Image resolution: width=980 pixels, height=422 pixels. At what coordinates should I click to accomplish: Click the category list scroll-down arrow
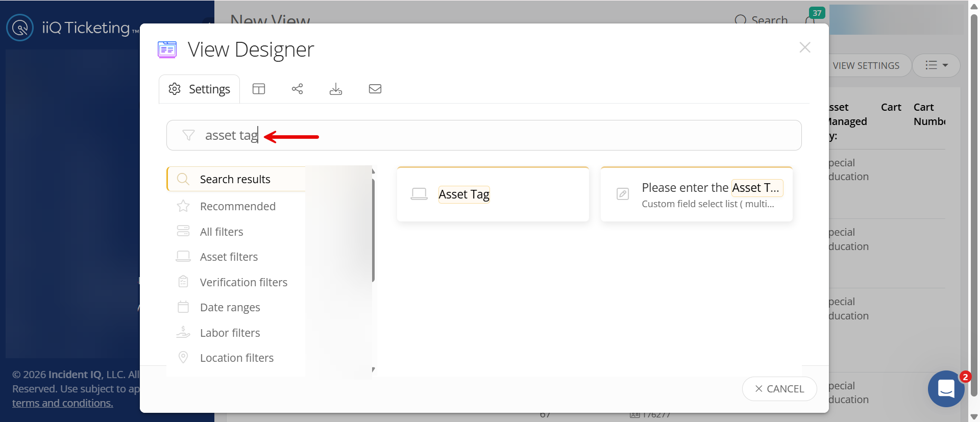(x=374, y=369)
